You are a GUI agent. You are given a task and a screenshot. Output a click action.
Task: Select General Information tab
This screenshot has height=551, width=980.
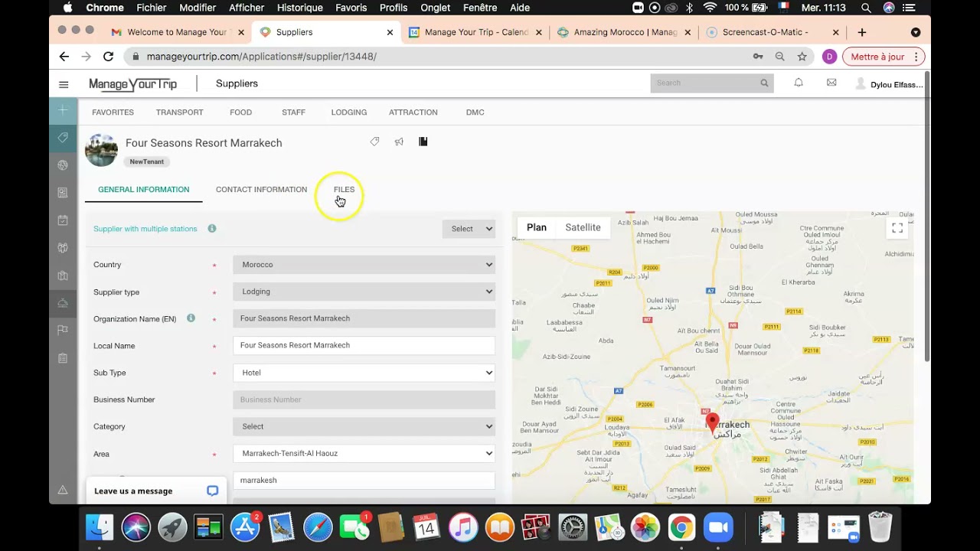click(x=143, y=190)
